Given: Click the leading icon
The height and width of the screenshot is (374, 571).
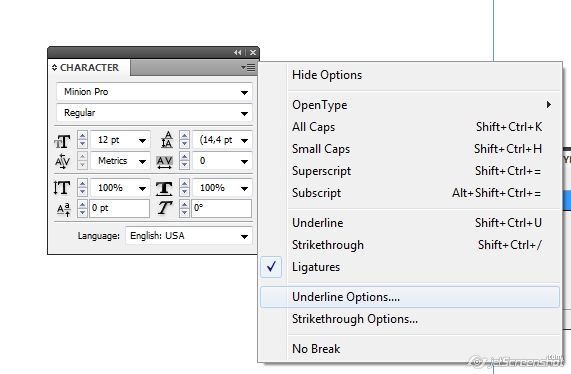Looking at the screenshot, I should 166,140.
